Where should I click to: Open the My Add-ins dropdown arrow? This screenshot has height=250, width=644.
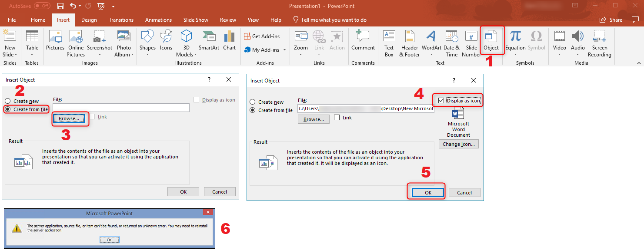coord(285,50)
